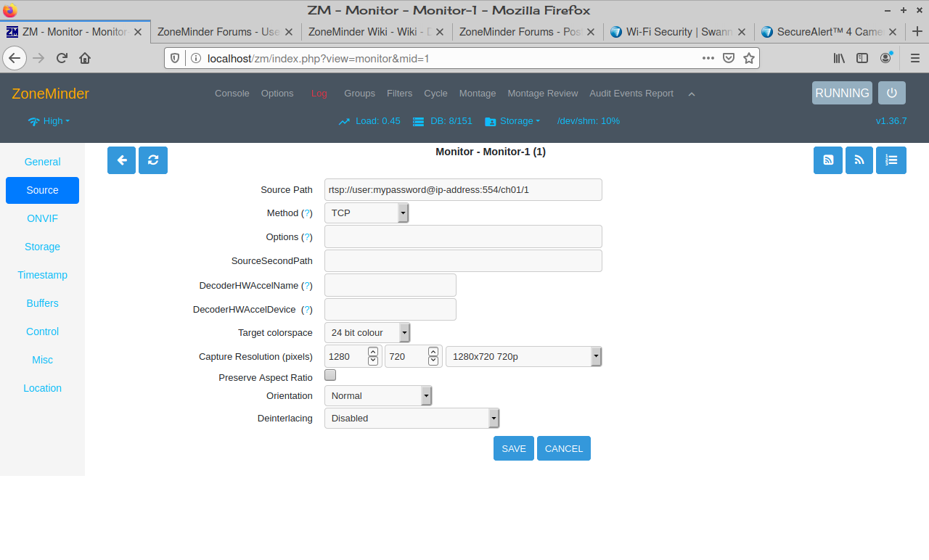The height and width of the screenshot is (560, 929).
Task: Expand the High bandwidth dropdown
Action: 57,121
